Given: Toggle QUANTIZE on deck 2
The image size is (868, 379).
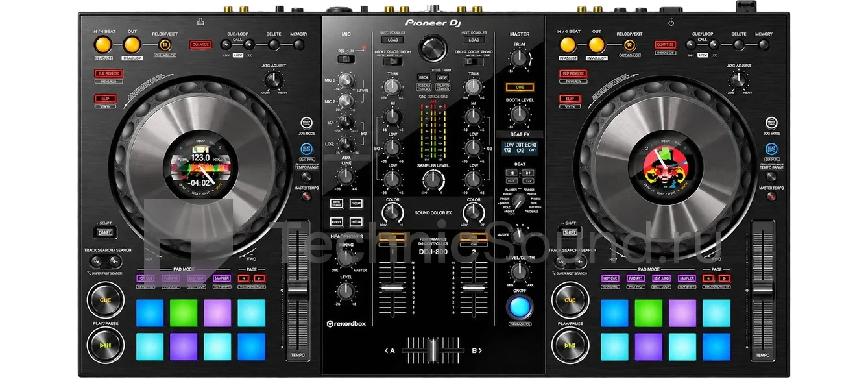Looking at the screenshot, I should (665, 45).
